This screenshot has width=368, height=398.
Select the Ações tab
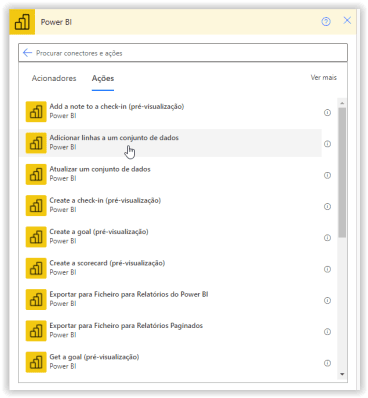coord(103,78)
